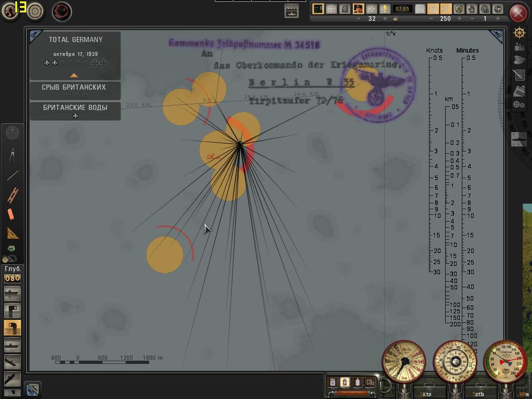Show the CO2 level gauge
Image resolution: width=532 pixels, height=399 pixels.
370,382
